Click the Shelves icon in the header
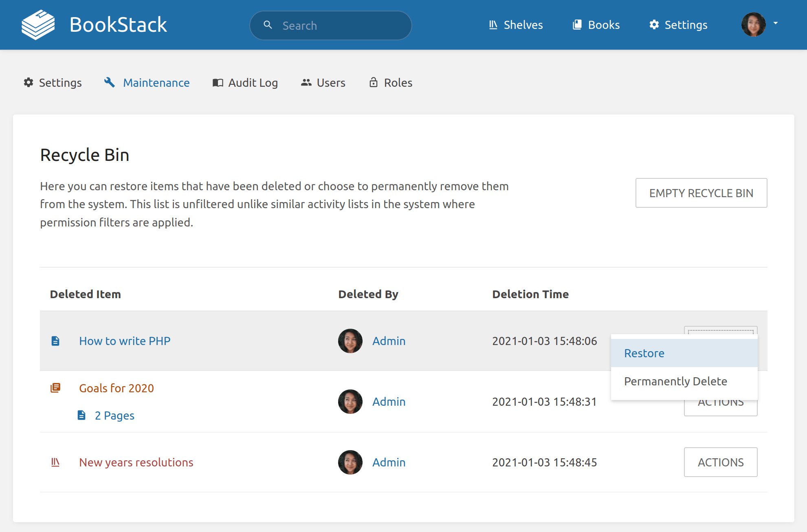Image resolution: width=807 pixels, height=532 pixels. 493,25
